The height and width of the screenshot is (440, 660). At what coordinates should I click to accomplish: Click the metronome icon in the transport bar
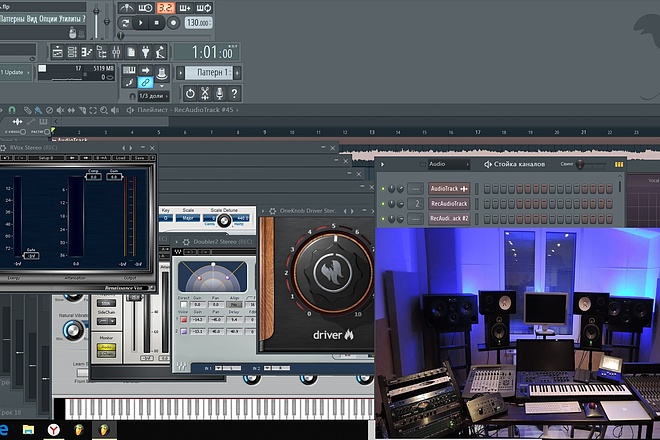pyautogui.click(x=126, y=8)
